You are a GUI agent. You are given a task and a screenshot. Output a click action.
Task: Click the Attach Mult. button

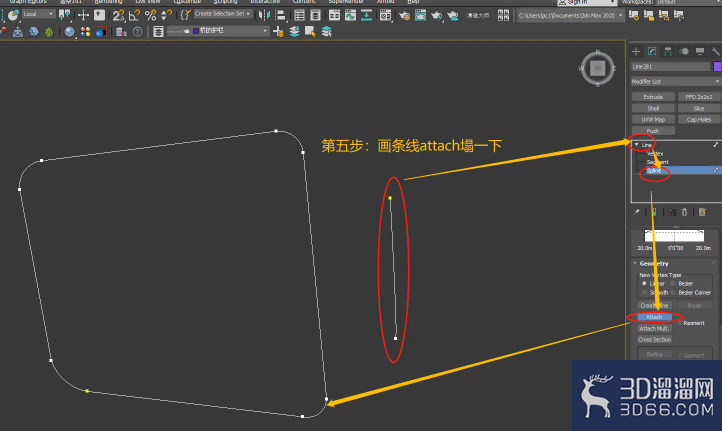click(654, 328)
